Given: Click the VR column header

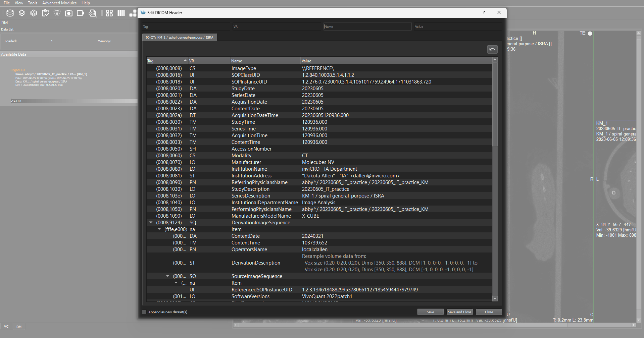Looking at the screenshot, I should pos(208,61).
